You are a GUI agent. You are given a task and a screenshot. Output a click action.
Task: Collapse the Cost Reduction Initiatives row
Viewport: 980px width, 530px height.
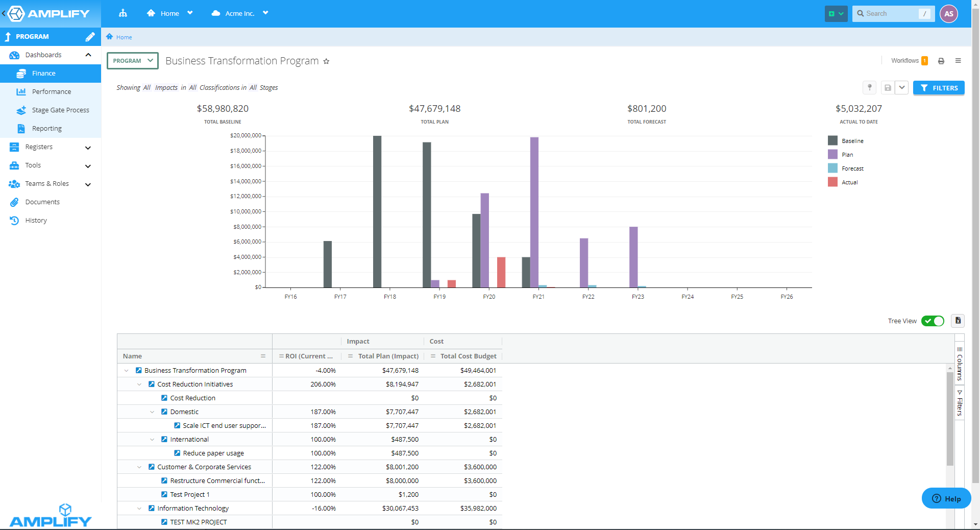click(x=139, y=384)
